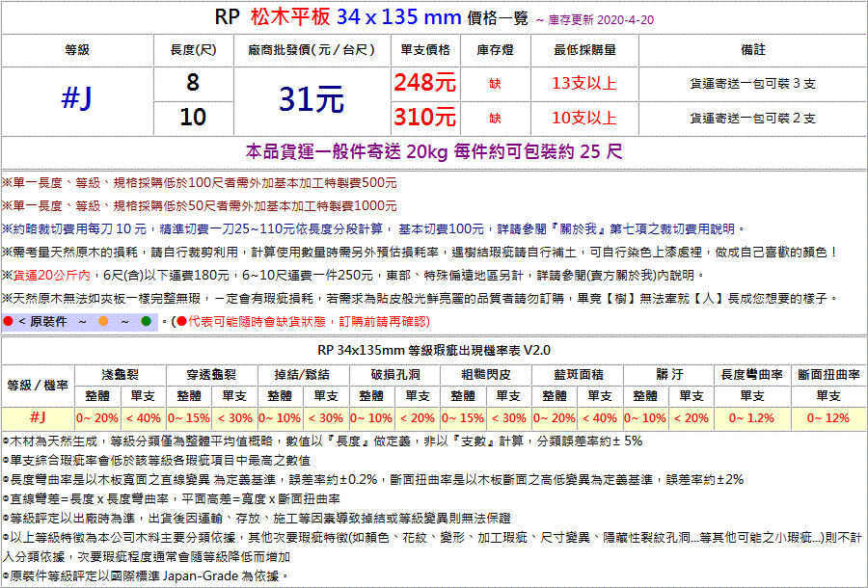The width and height of the screenshot is (868, 588).
Task: Click the 庫存更新 2020-4-20 date text
Action: tap(610, 18)
